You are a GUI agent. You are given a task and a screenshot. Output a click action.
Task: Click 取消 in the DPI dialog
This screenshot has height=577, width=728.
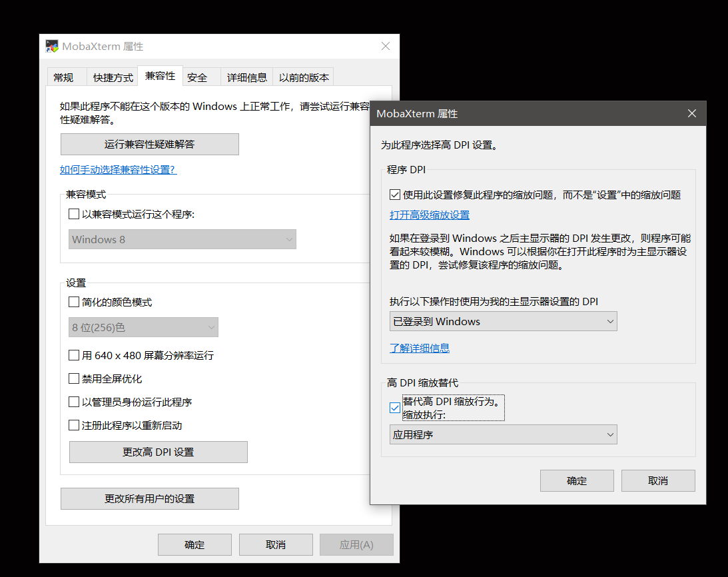coord(658,481)
